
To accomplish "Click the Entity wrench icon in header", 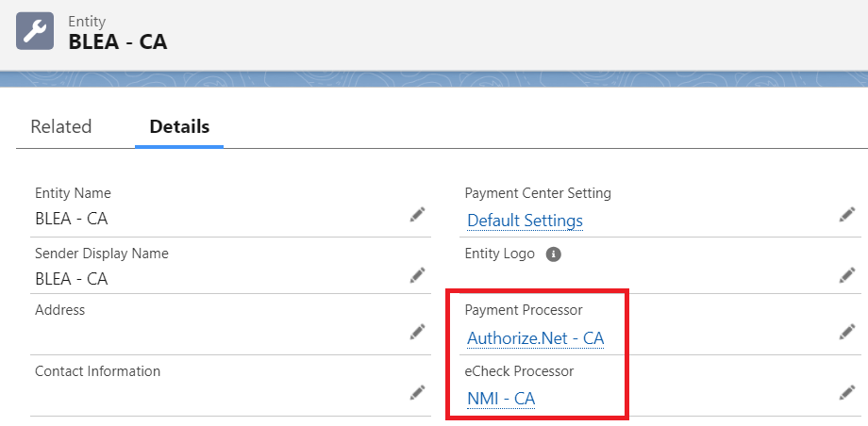I will tap(35, 30).
